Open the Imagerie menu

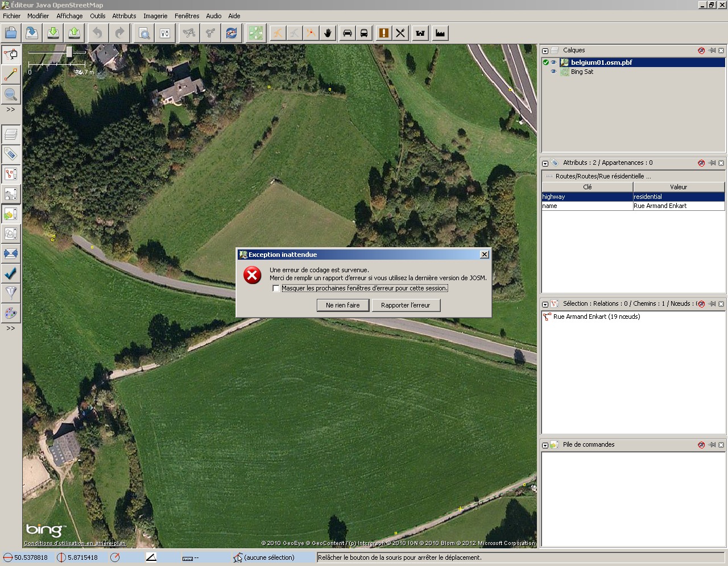click(x=155, y=16)
